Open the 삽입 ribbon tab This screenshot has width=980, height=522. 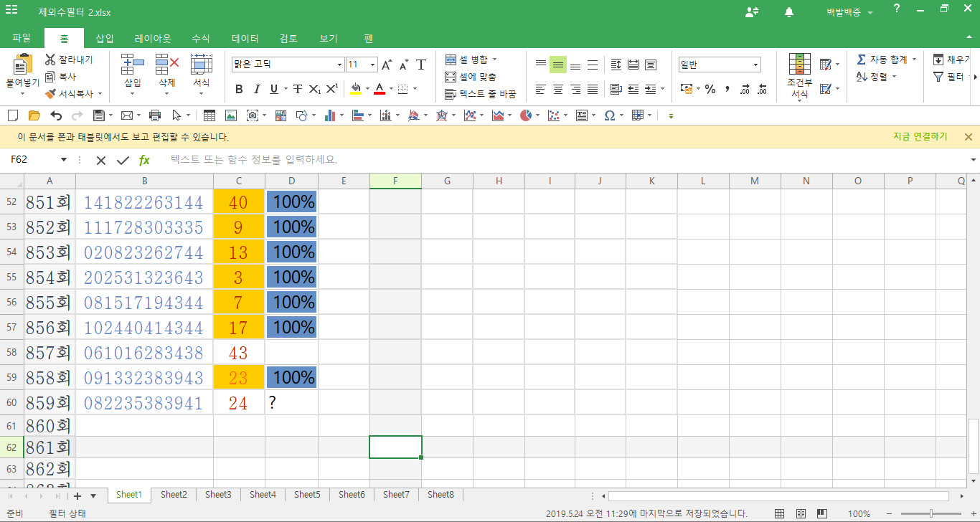pyautogui.click(x=105, y=38)
